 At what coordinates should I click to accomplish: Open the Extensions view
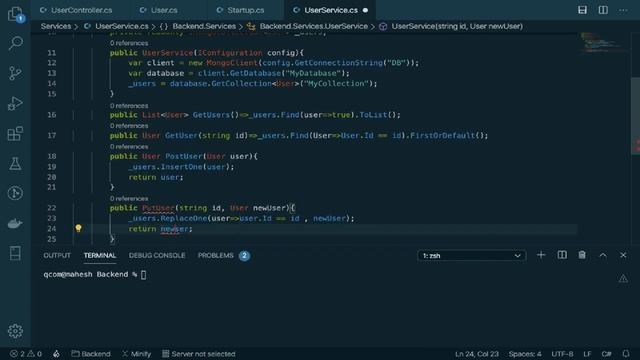click(15, 133)
